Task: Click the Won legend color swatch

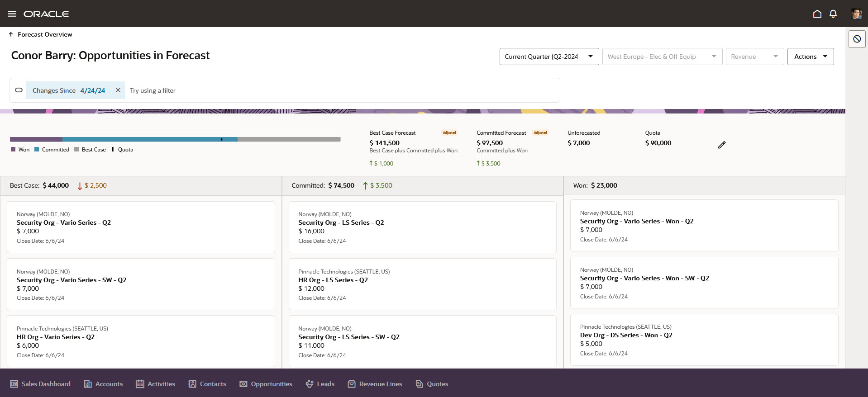Action: pyautogui.click(x=13, y=149)
